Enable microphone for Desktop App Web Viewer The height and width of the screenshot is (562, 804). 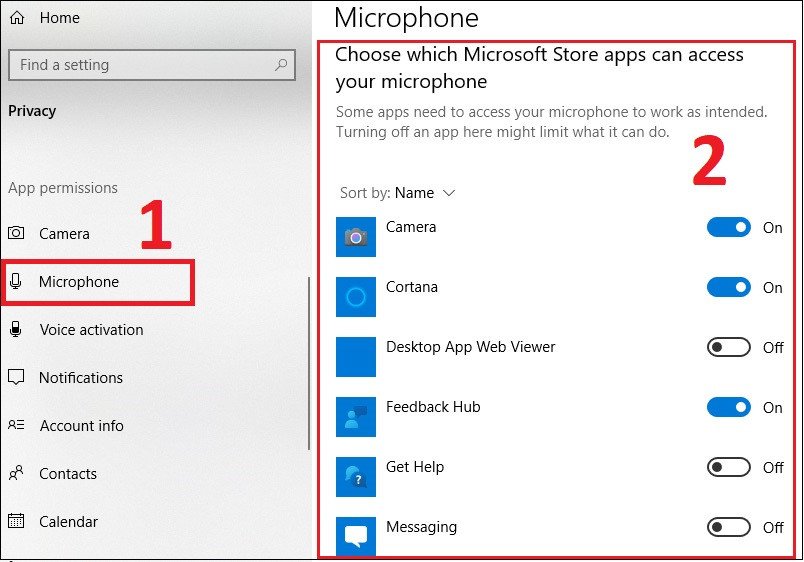[728, 347]
